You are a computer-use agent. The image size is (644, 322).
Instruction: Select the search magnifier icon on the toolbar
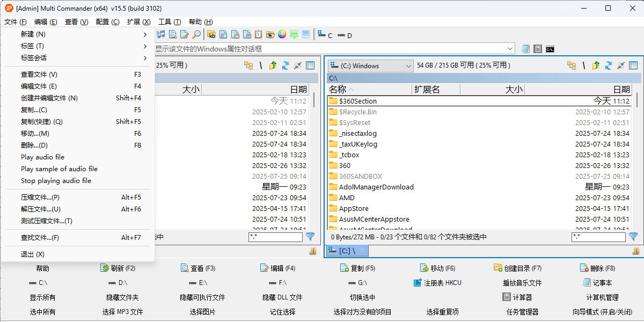click(196, 34)
